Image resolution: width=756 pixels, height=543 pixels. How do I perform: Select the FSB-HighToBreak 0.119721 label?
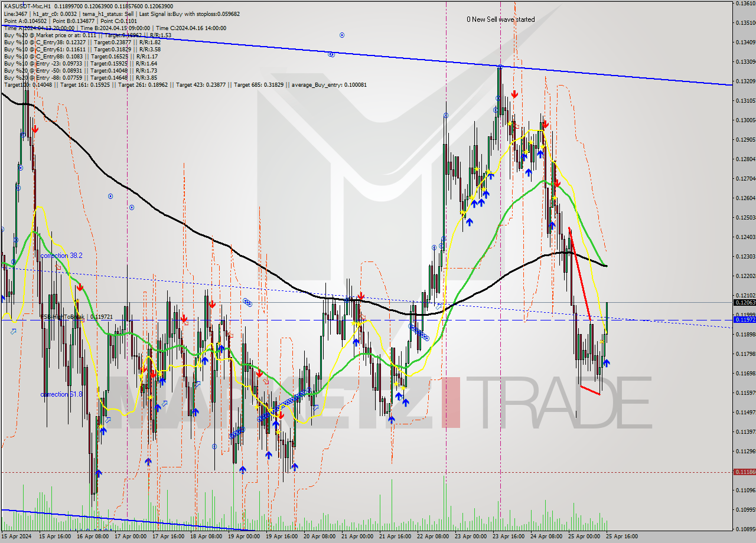tap(76, 317)
